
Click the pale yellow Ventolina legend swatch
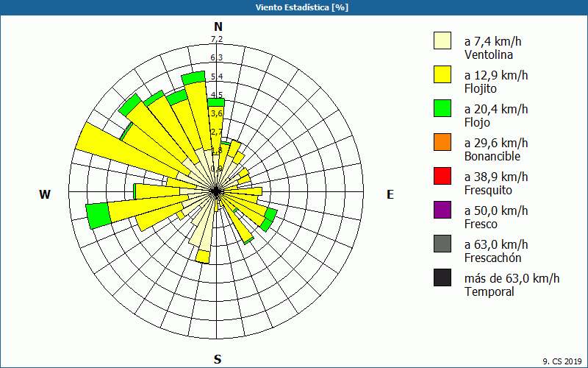(442, 40)
